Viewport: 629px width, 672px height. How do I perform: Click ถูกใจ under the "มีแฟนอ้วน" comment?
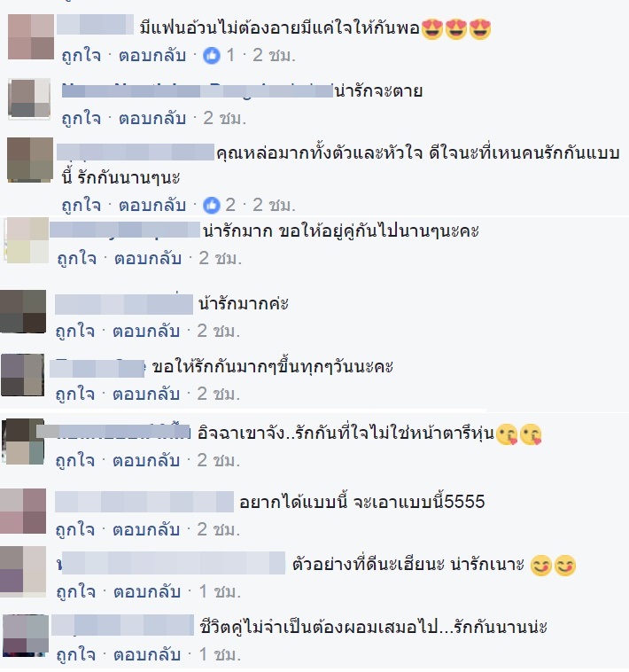coord(82,56)
